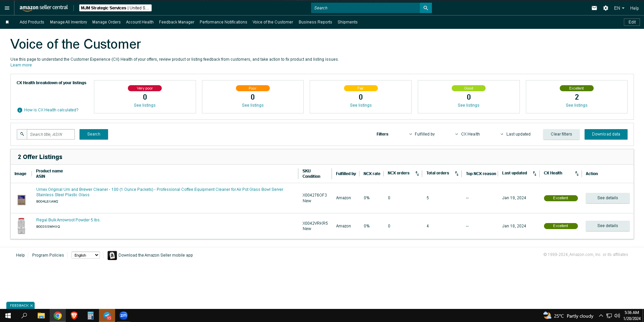644x322 pixels.
Task: Switch to Google Chrome in the taskbar
Action: coord(58,316)
